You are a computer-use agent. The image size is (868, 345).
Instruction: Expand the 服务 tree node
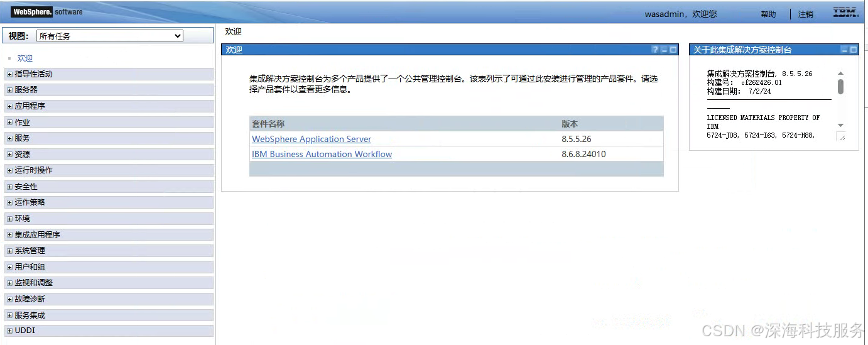coord(9,138)
